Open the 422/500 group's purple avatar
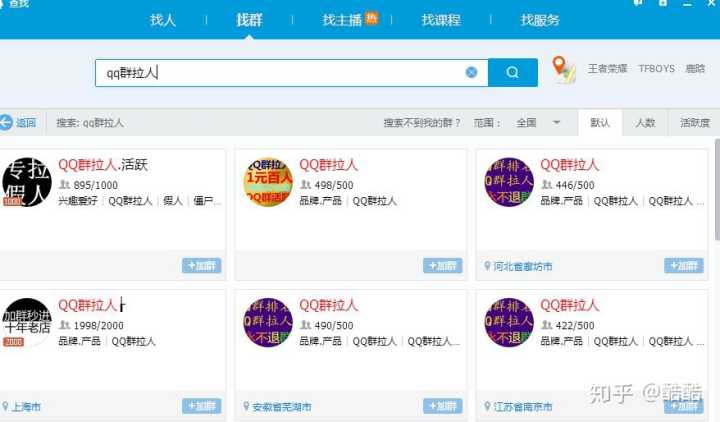The height and width of the screenshot is (422, 720). pos(509,322)
